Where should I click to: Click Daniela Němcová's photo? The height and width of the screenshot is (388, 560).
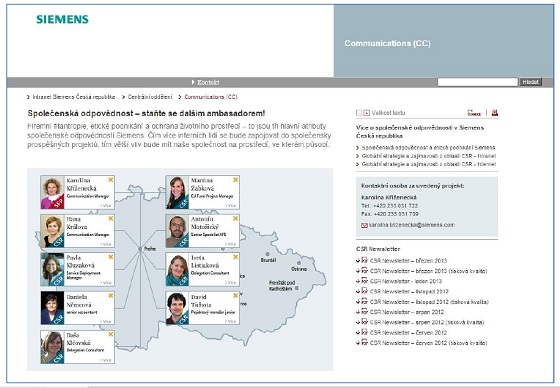(52, 308)
